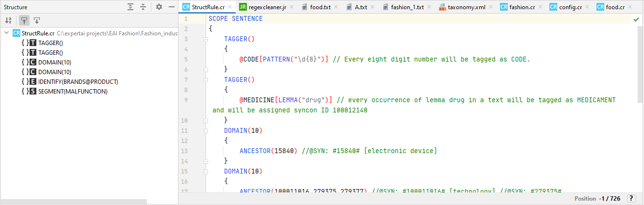Switch to the food.txt tab

point(321,7)
